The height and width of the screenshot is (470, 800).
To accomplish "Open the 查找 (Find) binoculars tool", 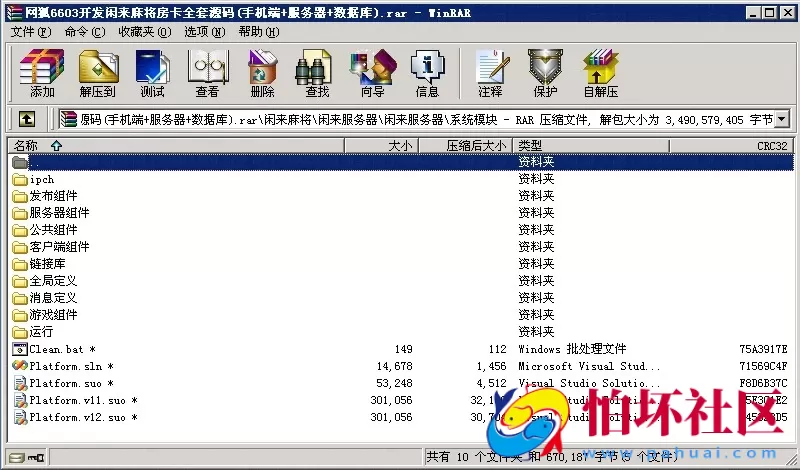I will coord(317,73).
